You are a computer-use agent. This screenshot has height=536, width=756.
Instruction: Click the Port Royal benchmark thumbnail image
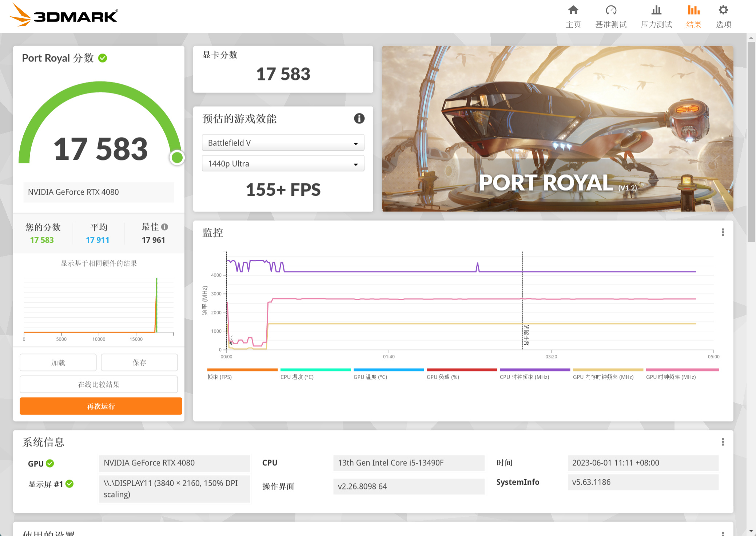tap(557, 128)
